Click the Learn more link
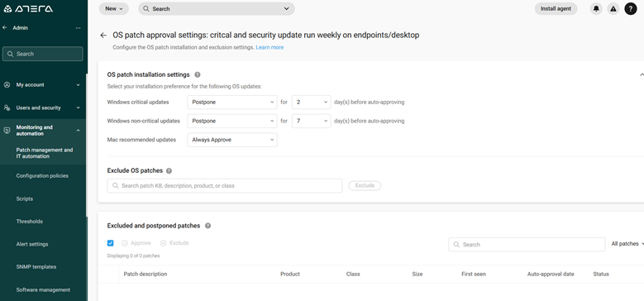Image resolution: width=644 pixels, height=301 pixels. click(x=270, y=48)
